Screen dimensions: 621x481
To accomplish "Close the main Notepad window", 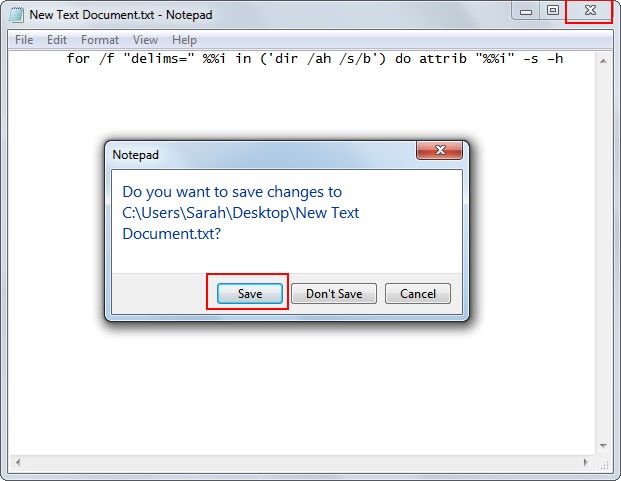I will pyautogui.click(x=589, y=11).
